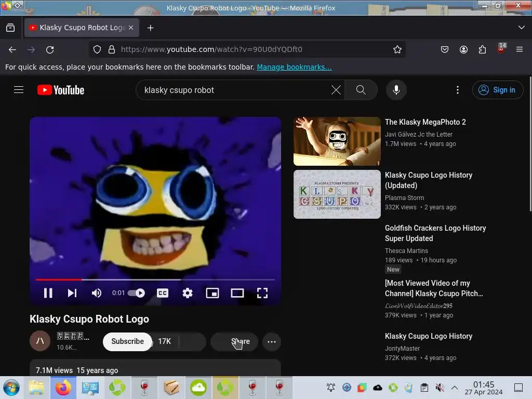Open the Start menu orb

(x=11, y=388)
